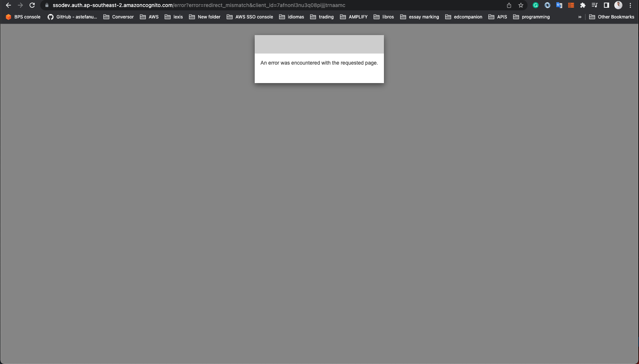
Task: Navigate back with the back arrow
Action: [8, 5]
